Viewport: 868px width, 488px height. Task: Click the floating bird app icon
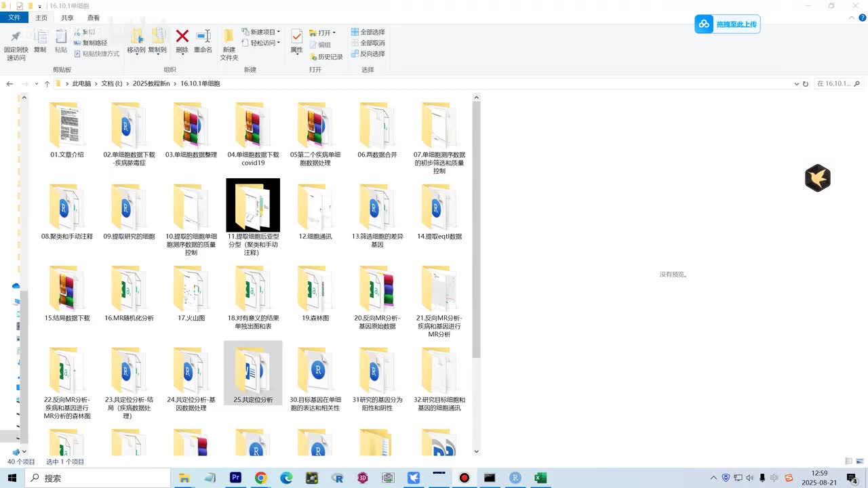818,178
